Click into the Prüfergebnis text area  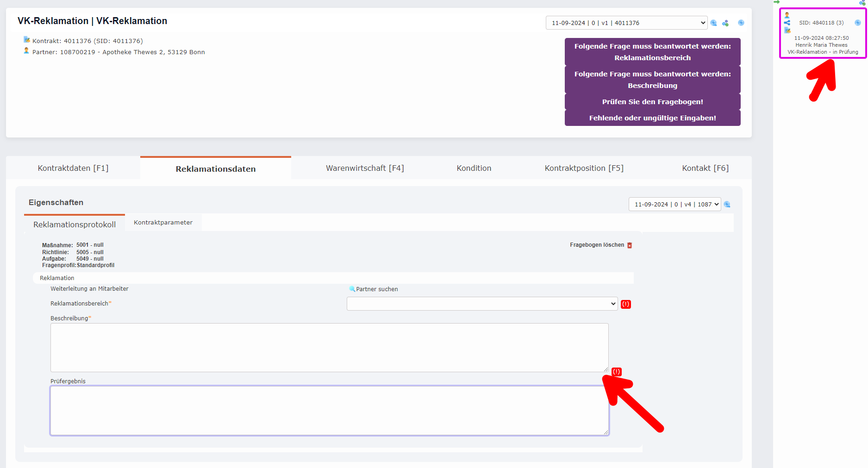point(329,411)
